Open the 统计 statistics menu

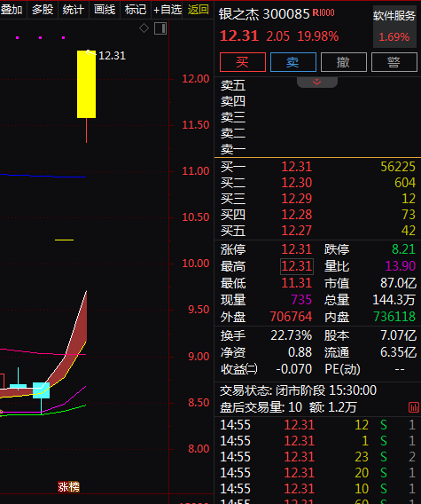pos(74,10)
